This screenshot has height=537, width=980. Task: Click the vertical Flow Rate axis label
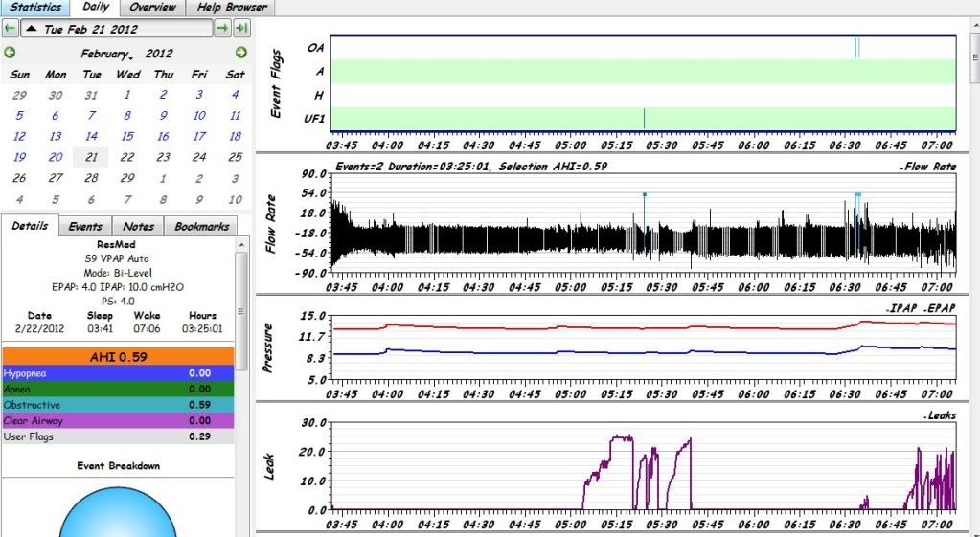(270, 224)
